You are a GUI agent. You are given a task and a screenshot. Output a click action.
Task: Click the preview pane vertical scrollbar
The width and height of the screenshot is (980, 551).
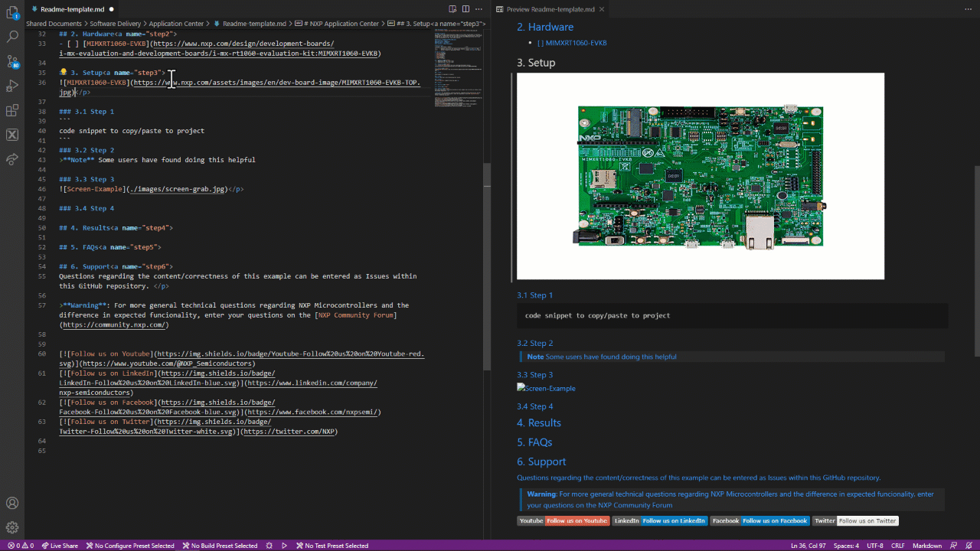click(976, 260)
